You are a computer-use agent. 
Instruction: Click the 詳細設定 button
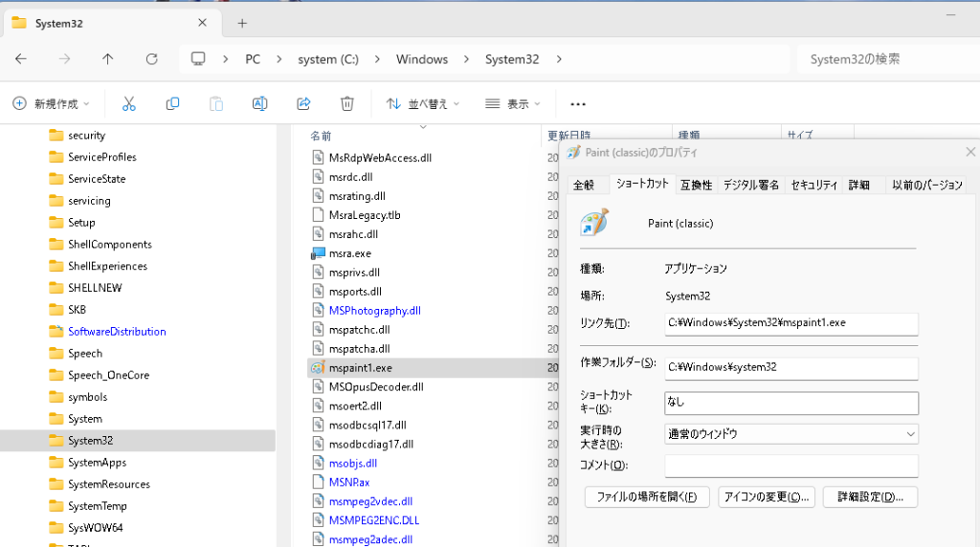click(x=871, y=497)
